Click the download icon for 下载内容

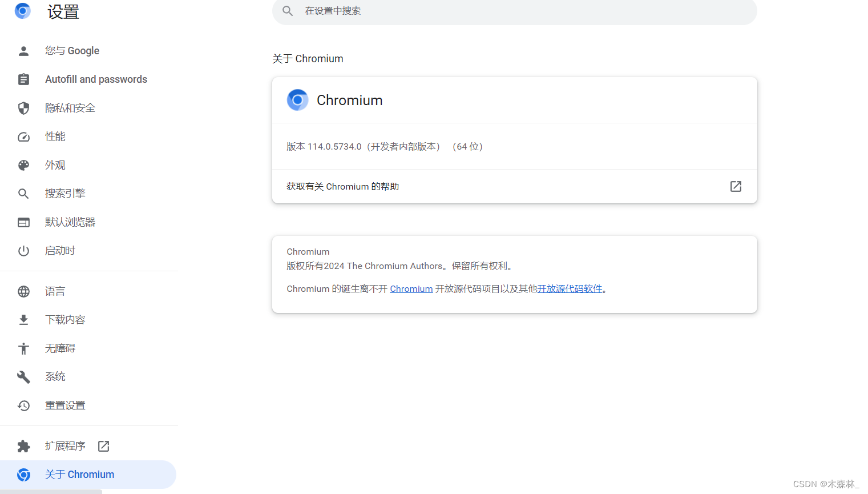[x=23, y=320]
